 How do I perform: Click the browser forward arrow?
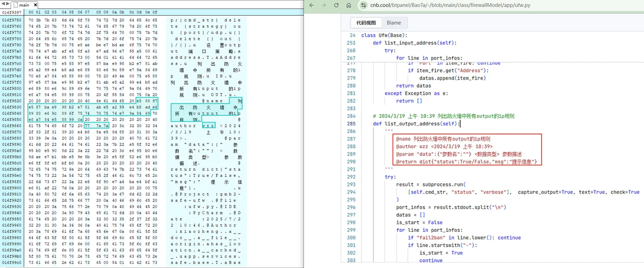click(x=324, y=6)
